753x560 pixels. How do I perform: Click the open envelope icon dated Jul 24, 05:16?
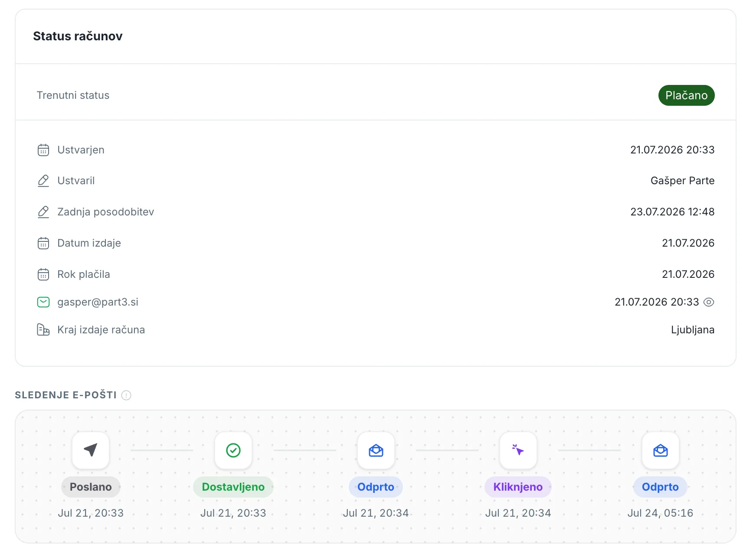pyautogui.click(x=661, y=450)
